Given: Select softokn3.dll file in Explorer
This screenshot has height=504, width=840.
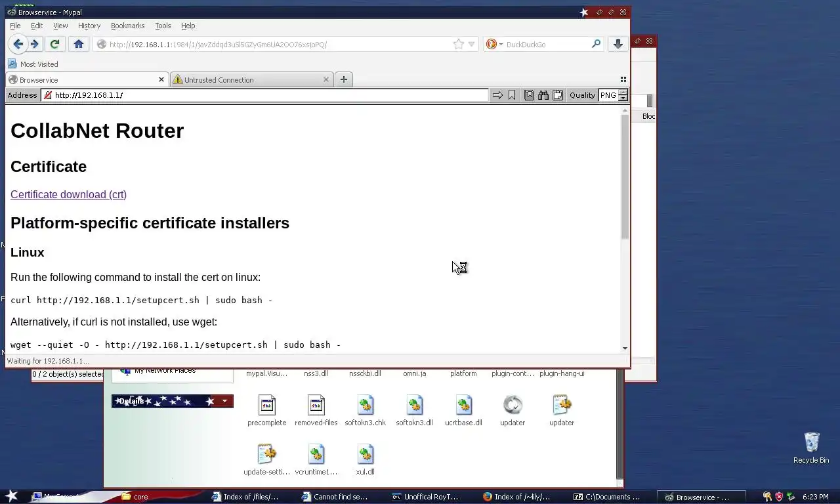Looking at the screenshot, I should (x=414, y=411).
